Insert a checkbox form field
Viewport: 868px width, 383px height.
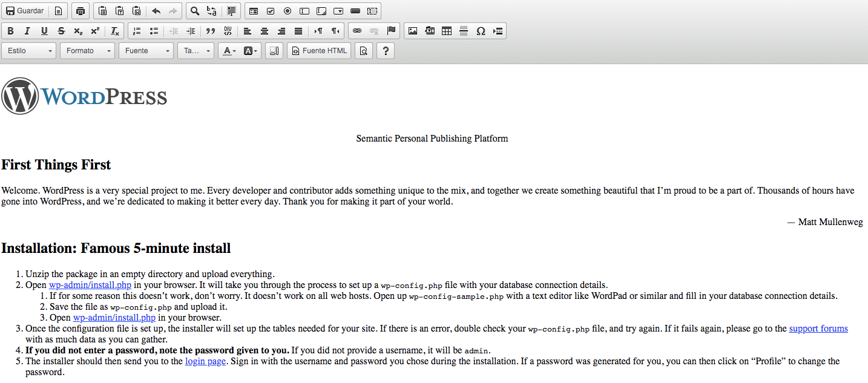tap(271, 11)
